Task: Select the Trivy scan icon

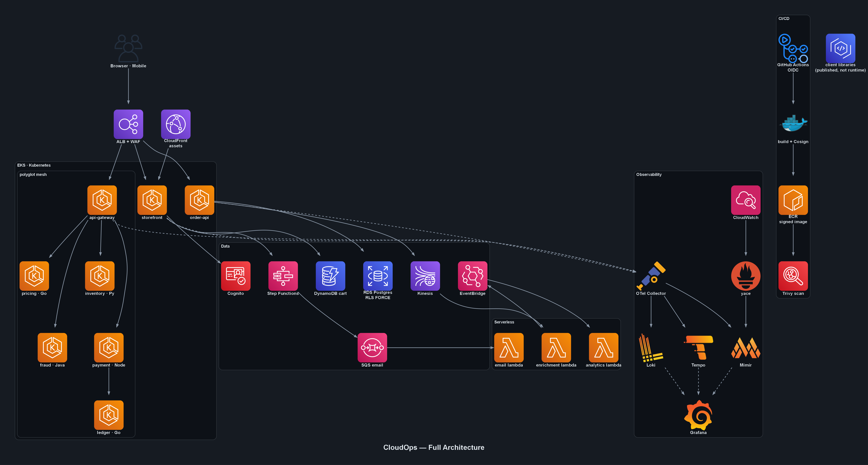Action: pyautogui.click(x=793, y=276)
